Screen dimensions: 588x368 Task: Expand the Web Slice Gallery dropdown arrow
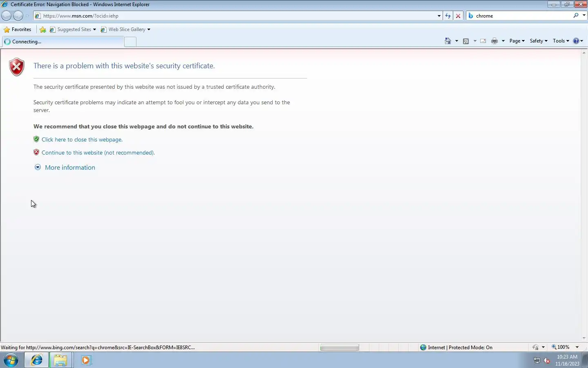(149, 29)
